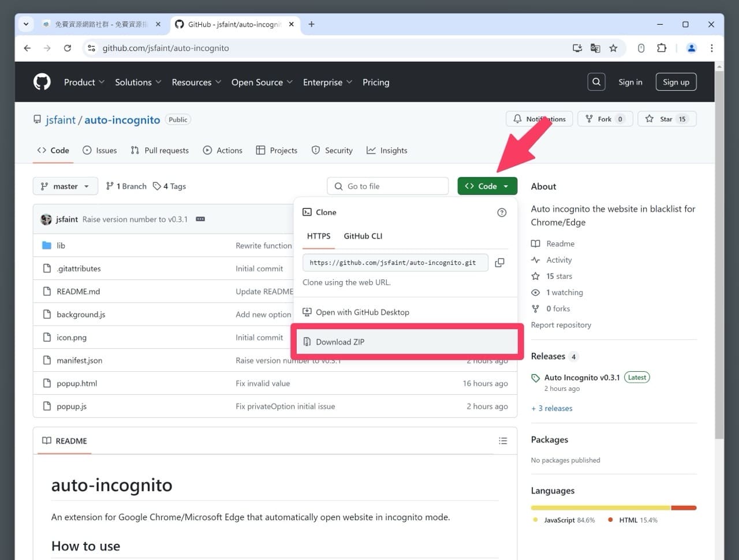
Task: Expand the Open Source menu
Action: click(x=262, y=82)
